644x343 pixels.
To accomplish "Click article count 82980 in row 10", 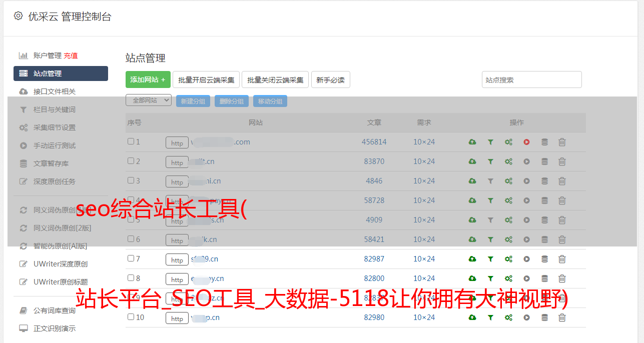I will 374,317.
